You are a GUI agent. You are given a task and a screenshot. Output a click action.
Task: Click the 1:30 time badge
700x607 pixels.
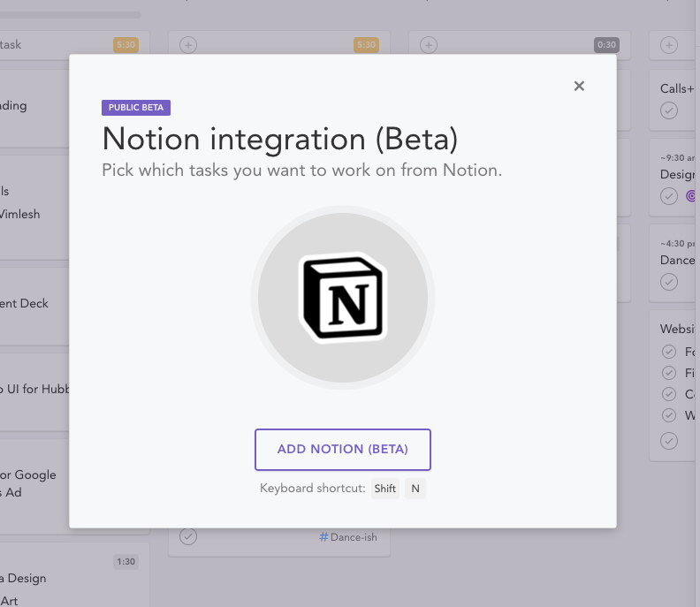click(126, 561)
